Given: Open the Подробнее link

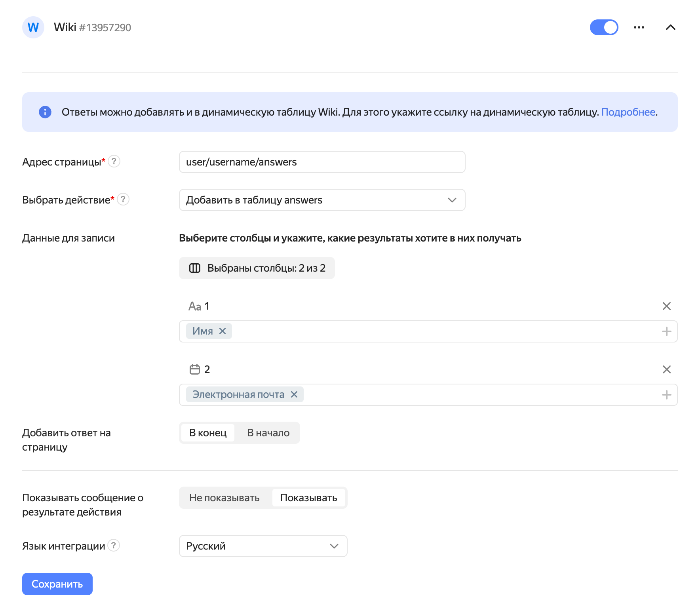Looking at the screenshot, I should click(628, 112).
